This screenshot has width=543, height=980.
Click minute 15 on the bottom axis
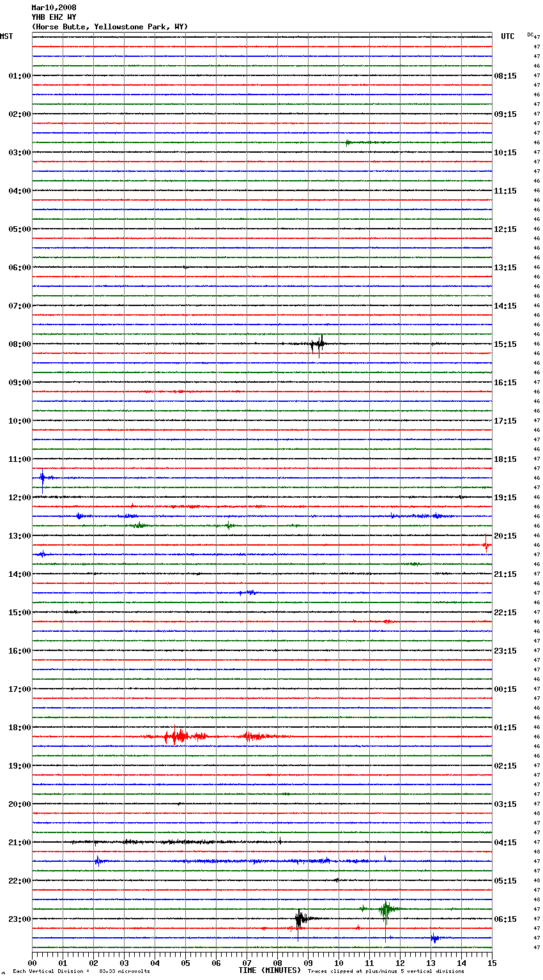(x=492, y=963)
